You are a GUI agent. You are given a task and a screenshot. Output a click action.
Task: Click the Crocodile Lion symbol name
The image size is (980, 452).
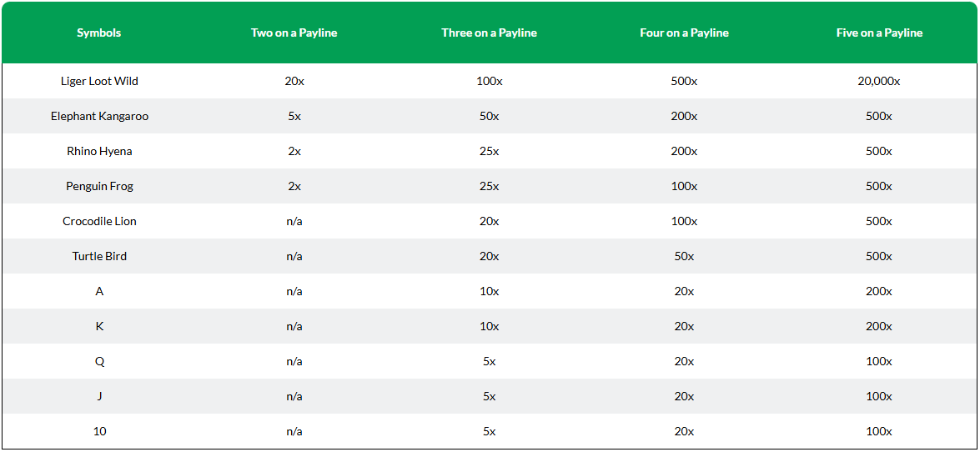click(x=99, y=221)
